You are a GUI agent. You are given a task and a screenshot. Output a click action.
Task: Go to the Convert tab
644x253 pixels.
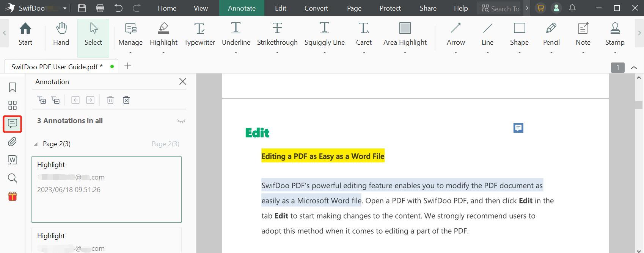(x=316, y=8)
